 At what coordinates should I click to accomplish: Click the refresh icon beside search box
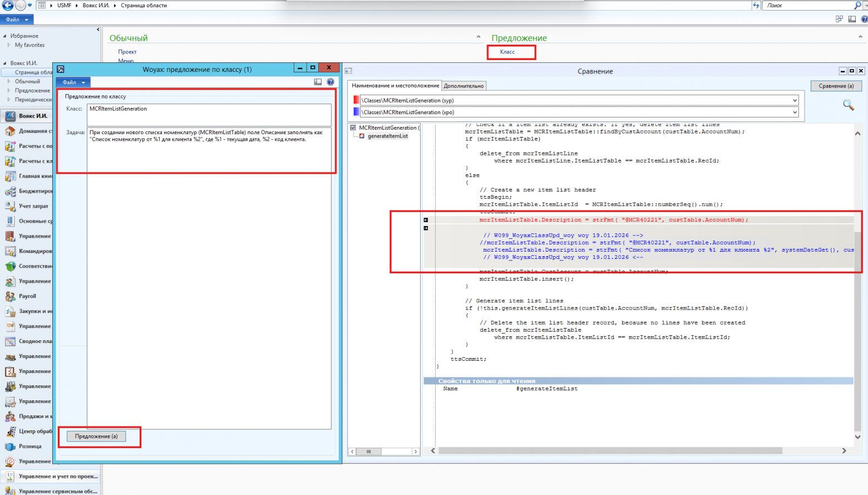[756, 5]
